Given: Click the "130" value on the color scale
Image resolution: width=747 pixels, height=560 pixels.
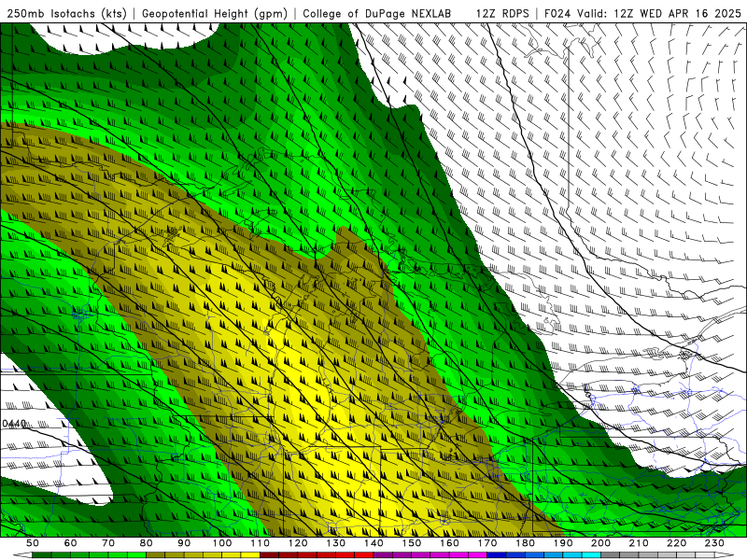Looking at the screenshot, I should [x=336, y=543].
